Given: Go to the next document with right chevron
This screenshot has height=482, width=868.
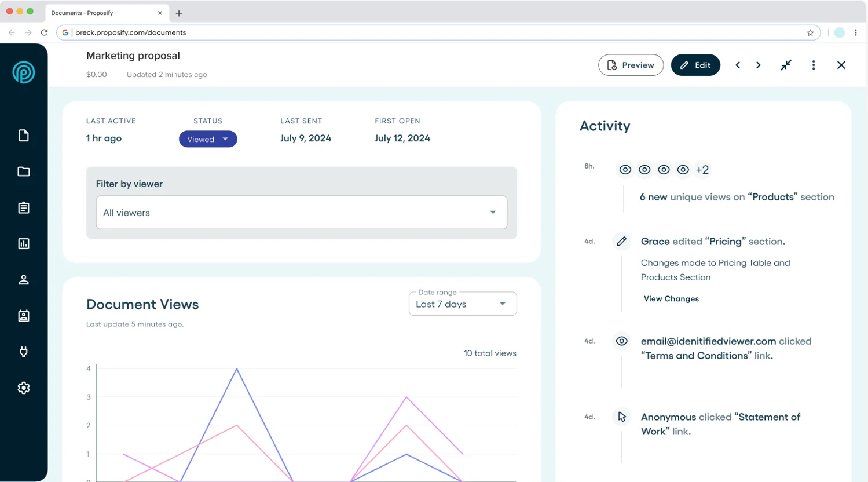Looking at the screenshot, I should [x=759, y=65].
